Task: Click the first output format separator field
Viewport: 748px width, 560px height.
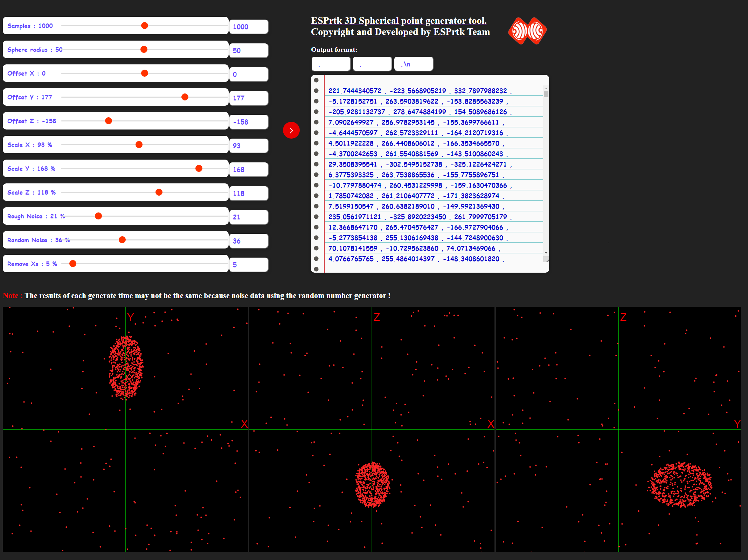Action: click(x=331, y=64)
